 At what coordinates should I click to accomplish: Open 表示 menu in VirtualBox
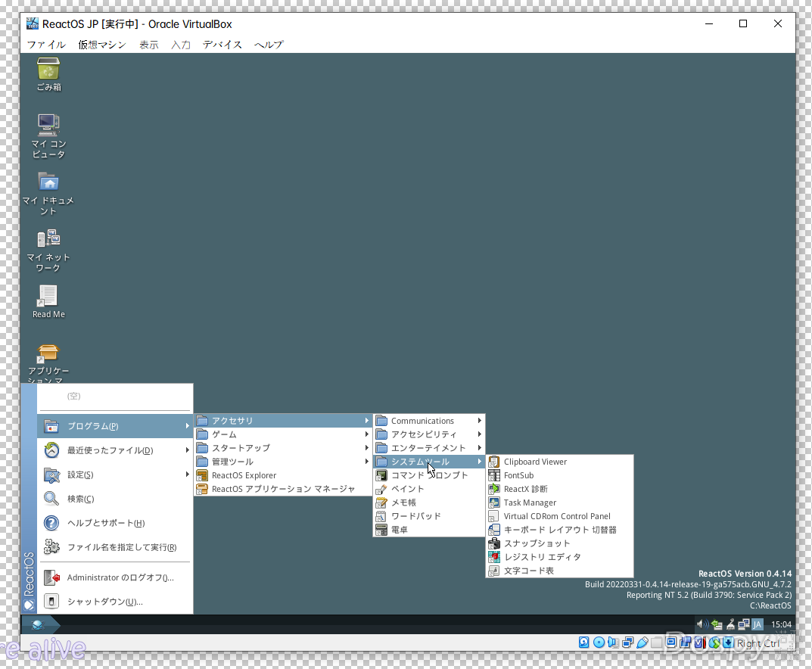[149, 45]
